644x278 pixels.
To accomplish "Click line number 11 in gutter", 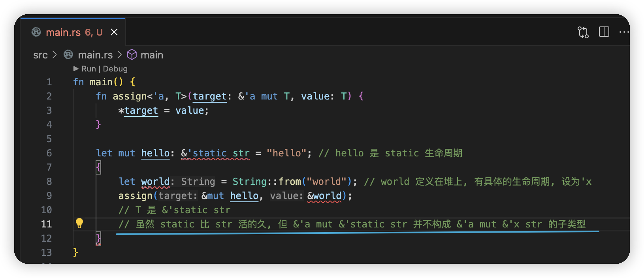I will pyautogui.click(x=46, y=224).
